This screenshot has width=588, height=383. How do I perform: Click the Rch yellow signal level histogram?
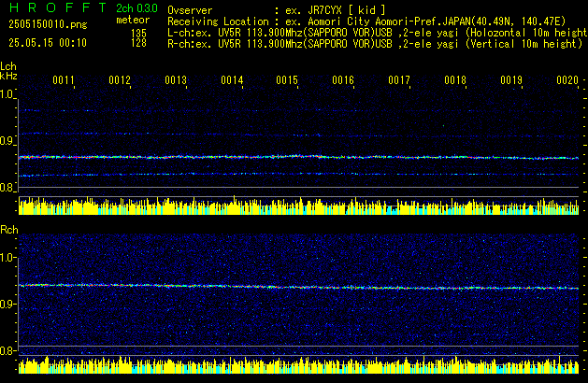pyautogui.click(x=299, y=364)
